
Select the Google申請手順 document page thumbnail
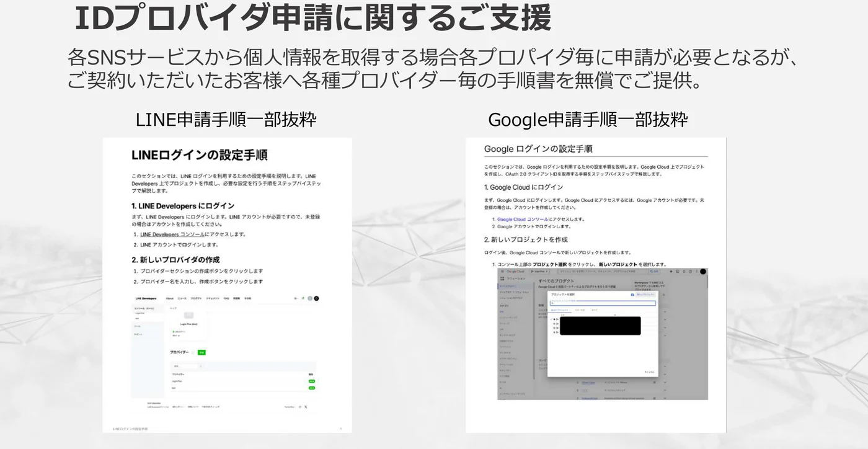coord(596,285)
